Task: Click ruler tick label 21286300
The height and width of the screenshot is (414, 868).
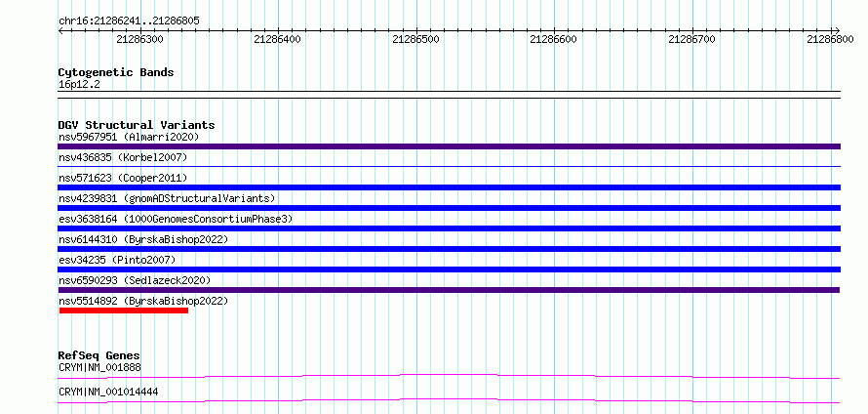Action: (x=140, y=39)
